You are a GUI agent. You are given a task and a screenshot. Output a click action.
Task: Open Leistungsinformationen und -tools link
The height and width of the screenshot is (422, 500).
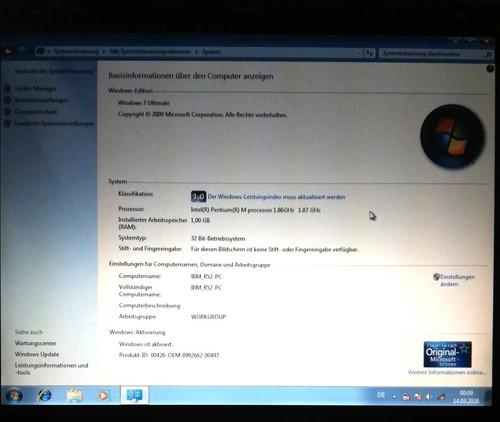51,369
